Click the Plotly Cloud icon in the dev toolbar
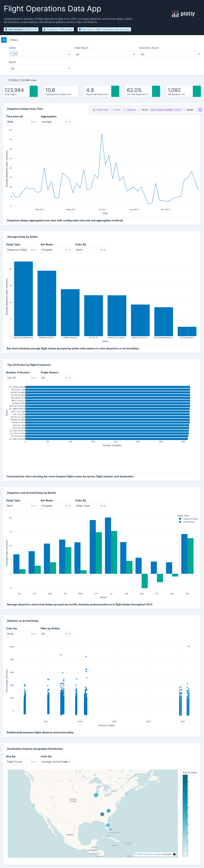Screen dimensions: 204x868 (x=94, y=110)
